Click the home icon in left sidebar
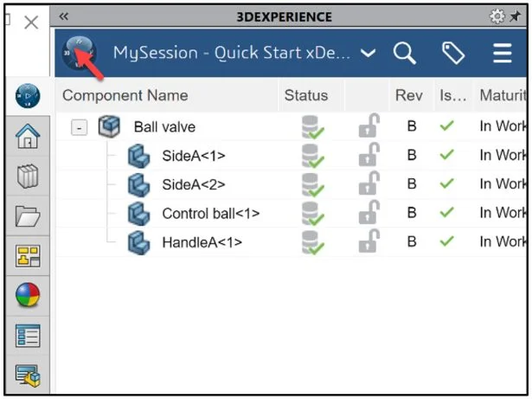 [x=28, y=135]
